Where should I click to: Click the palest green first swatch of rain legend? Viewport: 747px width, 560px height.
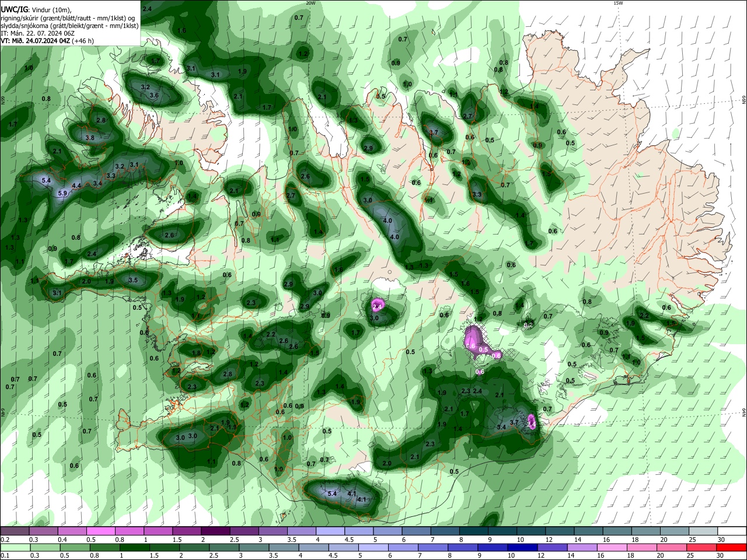[x=15, y=548]
